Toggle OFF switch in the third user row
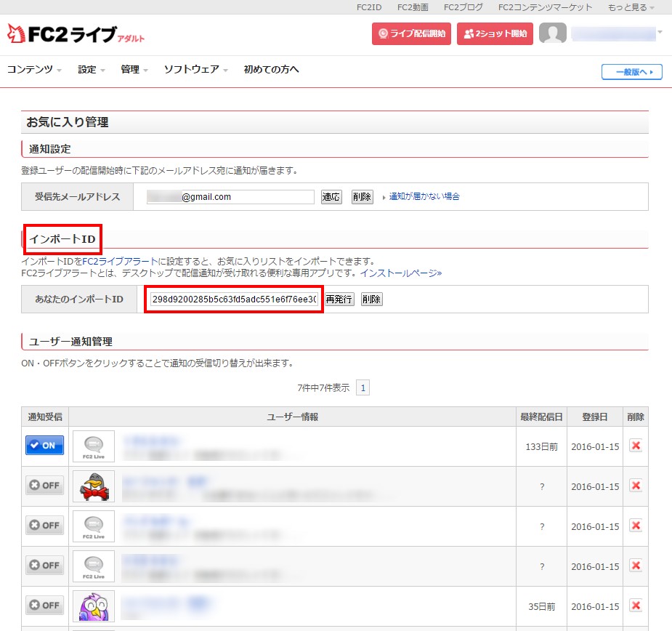The height and width of the screenshot is (631, 672). pos(44,525)
